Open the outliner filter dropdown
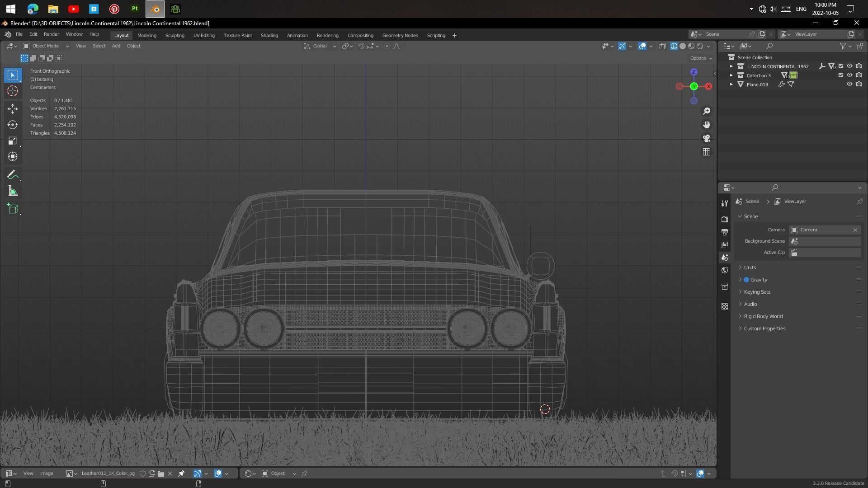868x488 pixels. [x=845, y=46]
